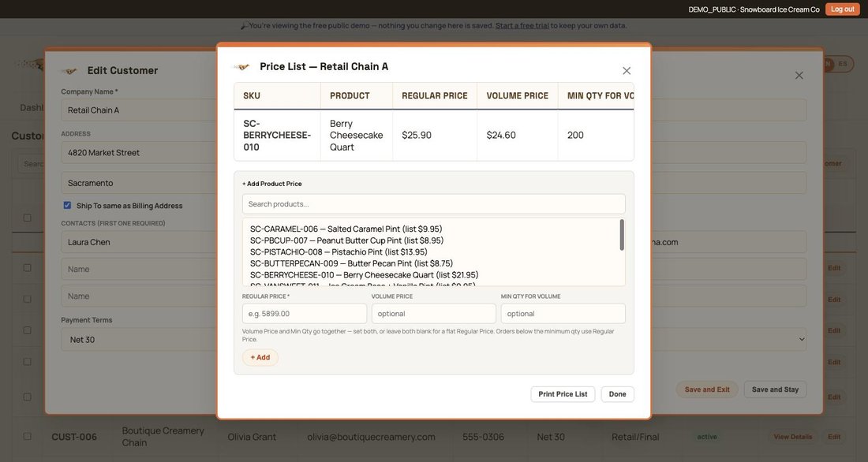This screenshot has height=462, width=868.
Task: Focus the Volume Price input
Action: [433, 314]
